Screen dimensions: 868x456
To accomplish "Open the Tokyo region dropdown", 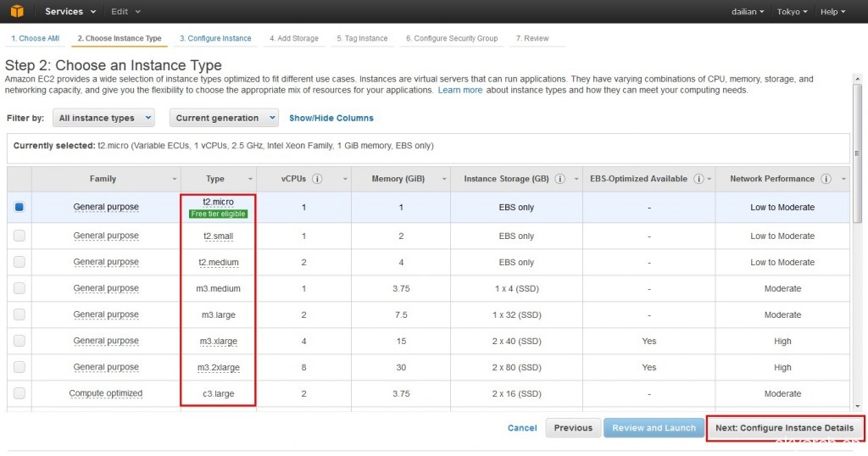I will click(792, 12).
